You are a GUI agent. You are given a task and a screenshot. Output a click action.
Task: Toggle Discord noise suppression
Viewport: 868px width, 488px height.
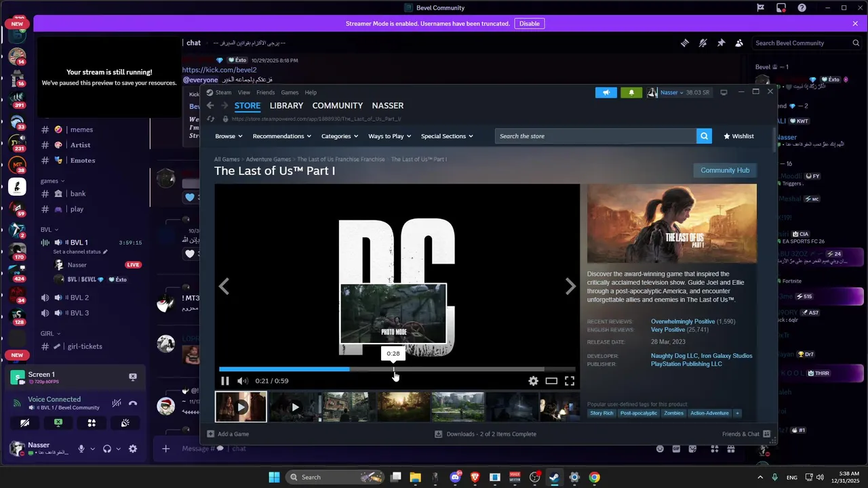pyautogui.click(x=117, y=403)
